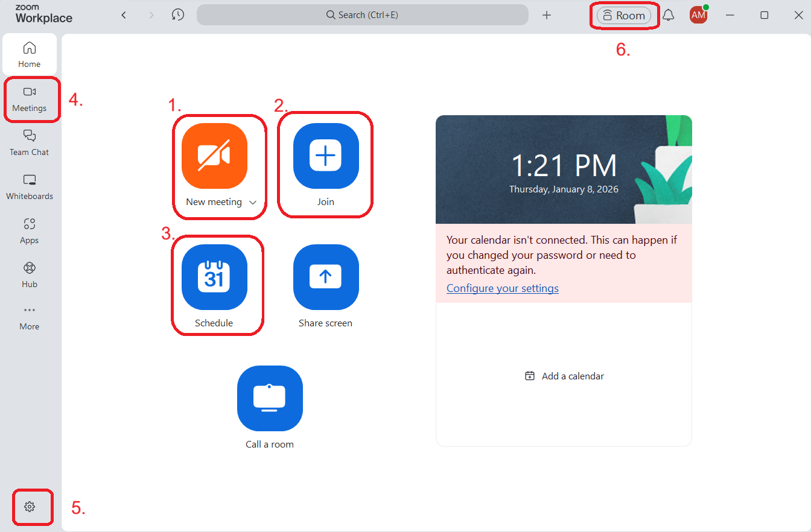Go to the Team Chat tab

[30, 143]
